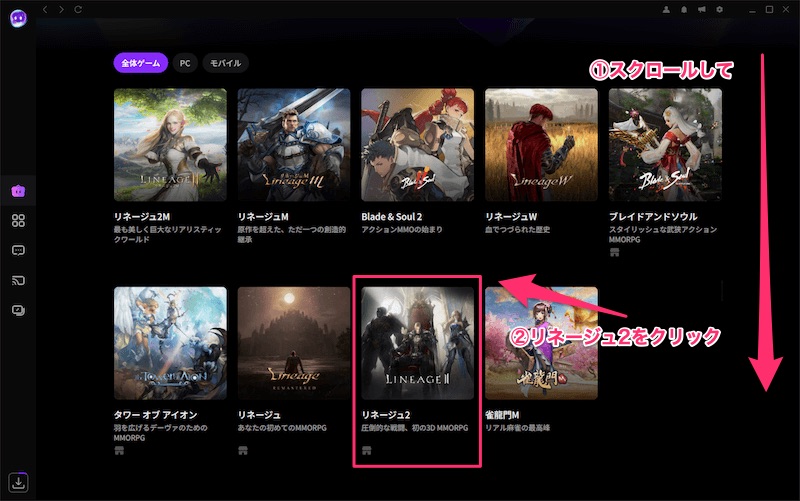Click the description 最も美しく巨大なリアリスティックワールド
The width and height of the screenshot is (800, 501).
point(168,234)
